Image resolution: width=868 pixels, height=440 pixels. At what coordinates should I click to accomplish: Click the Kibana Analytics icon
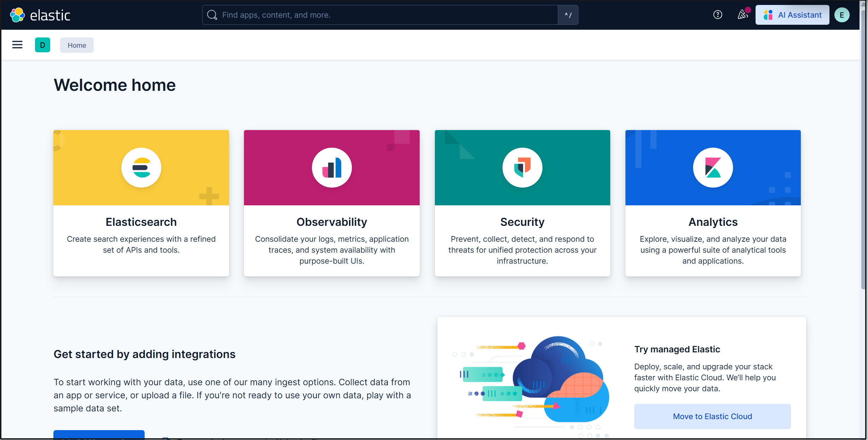713,168
